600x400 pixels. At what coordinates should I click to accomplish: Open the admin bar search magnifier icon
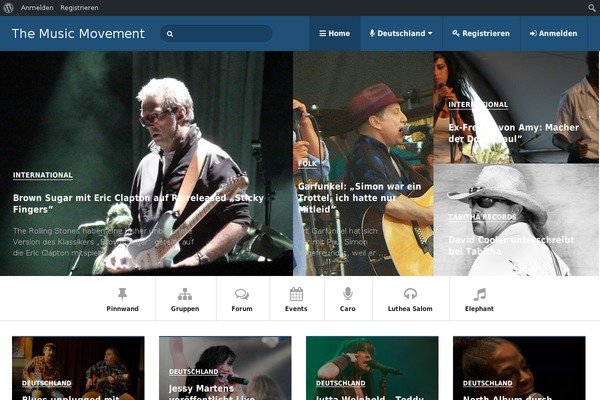592,8
